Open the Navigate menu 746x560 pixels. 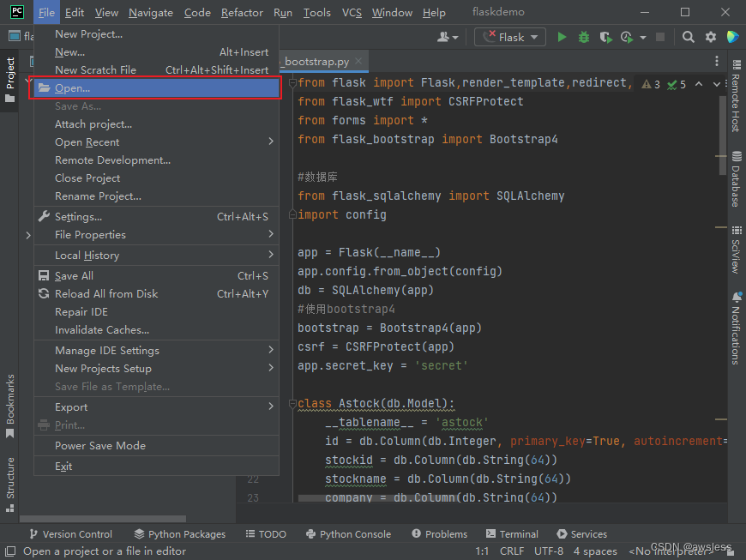pyautogui.click(x=151, y=12)
